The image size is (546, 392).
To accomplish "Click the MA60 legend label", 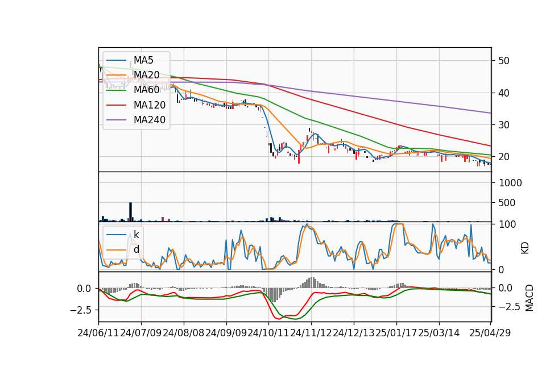I will [x=146, y=90].
